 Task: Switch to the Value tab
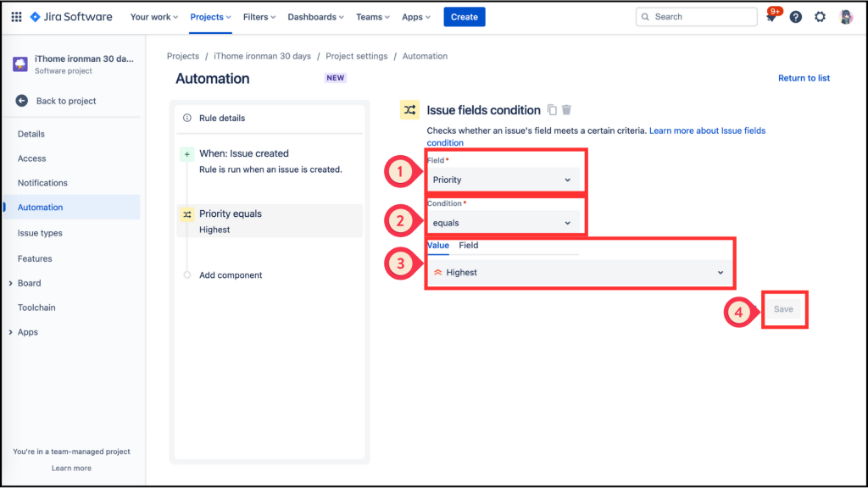438,246
